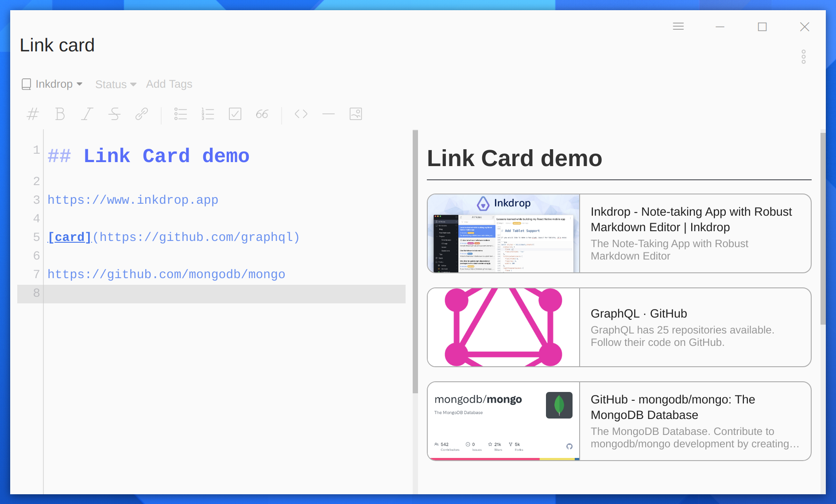
Task: Maximize the Inkdrop window
Action: click(762, 27)
